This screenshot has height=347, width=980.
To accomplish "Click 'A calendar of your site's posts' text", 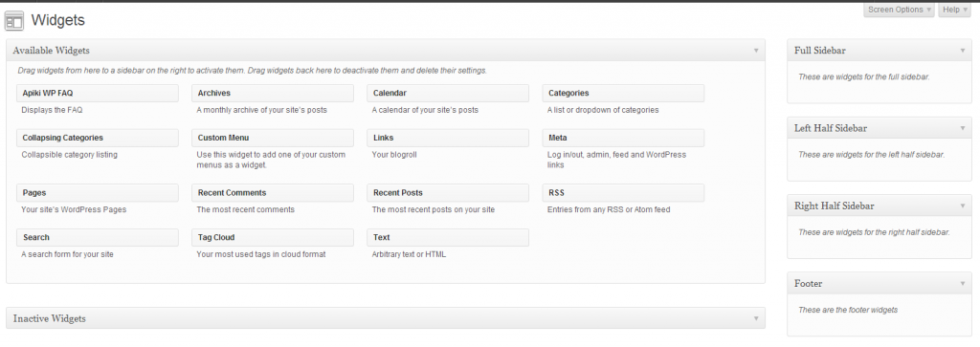I will click(425, 110).
